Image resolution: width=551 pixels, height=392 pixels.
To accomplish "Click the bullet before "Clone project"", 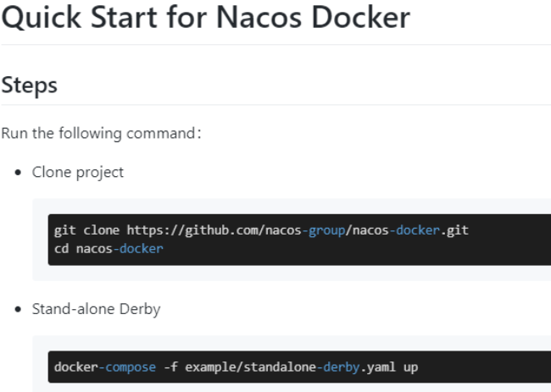I will [x=19, y=173].
